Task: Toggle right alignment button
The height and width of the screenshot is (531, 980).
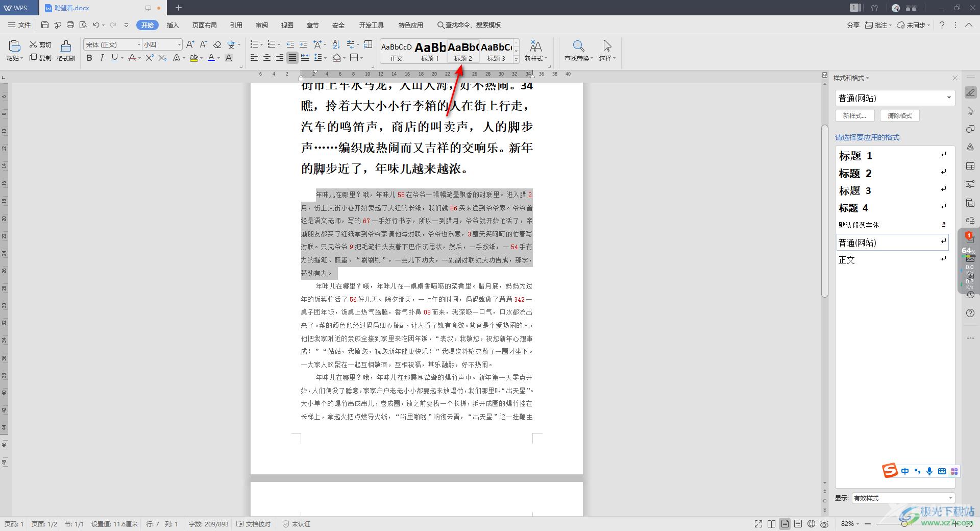Action: click(x=279, y=58)
